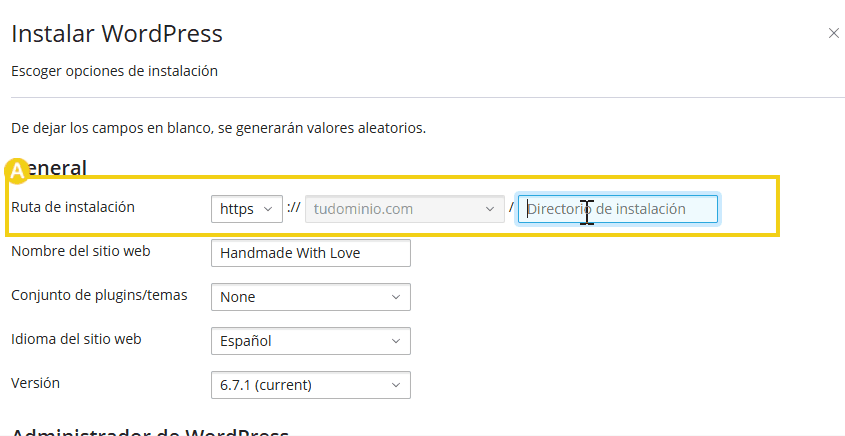Click the yellow A marker badge
This screenshot has height=436, width=845.
tap(17, 171)
